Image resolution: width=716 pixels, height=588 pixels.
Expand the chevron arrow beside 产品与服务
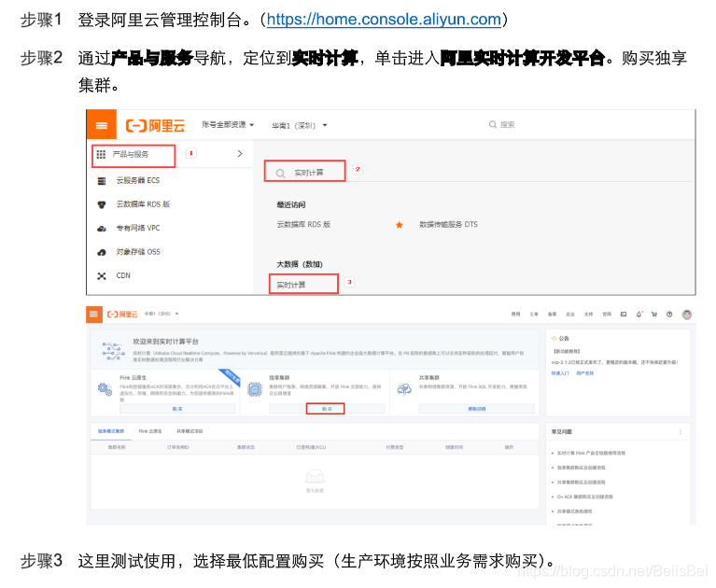click(240, 154)
